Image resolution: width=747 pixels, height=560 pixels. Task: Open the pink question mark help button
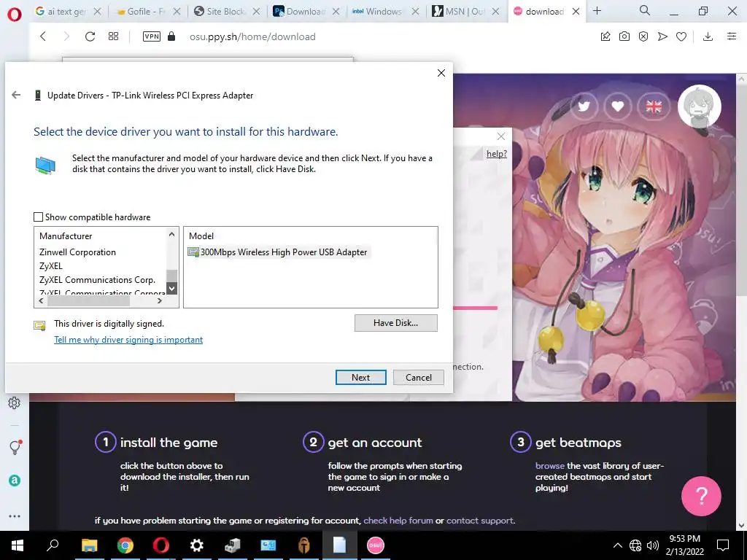(701, 496)
